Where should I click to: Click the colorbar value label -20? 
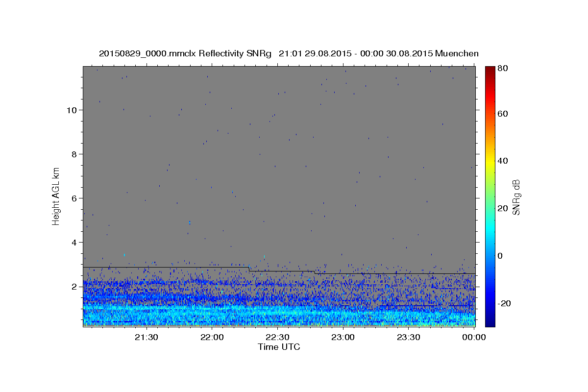click(x=504, y=303)
